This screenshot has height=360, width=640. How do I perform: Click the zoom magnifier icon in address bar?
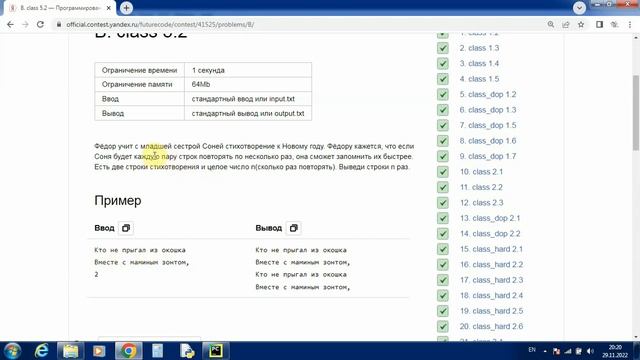coord(551,24)
